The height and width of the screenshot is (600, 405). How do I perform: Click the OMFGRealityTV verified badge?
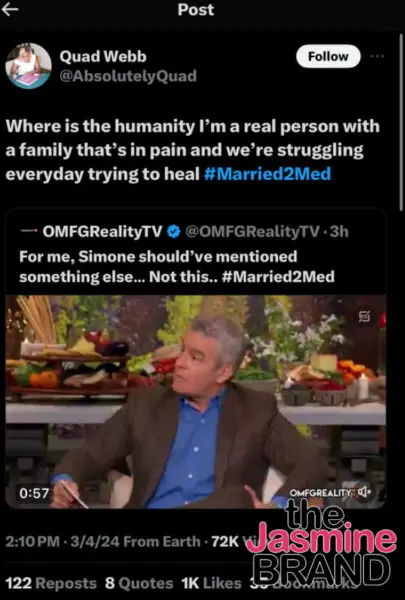pyautogui.click(x=174, y=232)
